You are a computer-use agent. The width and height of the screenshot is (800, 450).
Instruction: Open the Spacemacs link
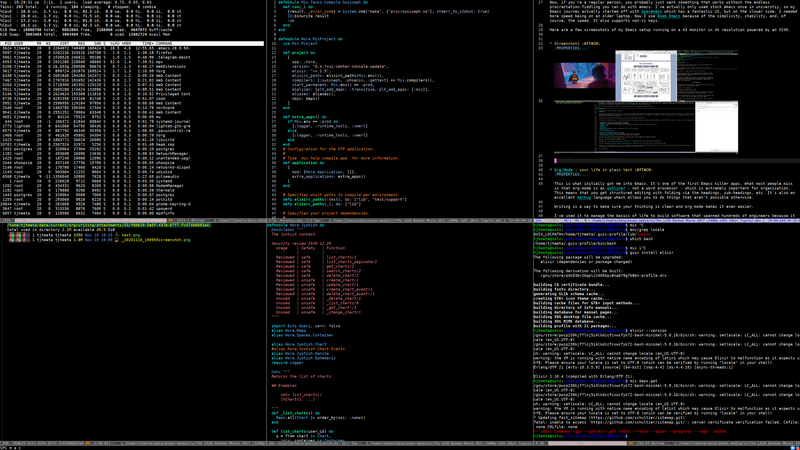(652, 12)
